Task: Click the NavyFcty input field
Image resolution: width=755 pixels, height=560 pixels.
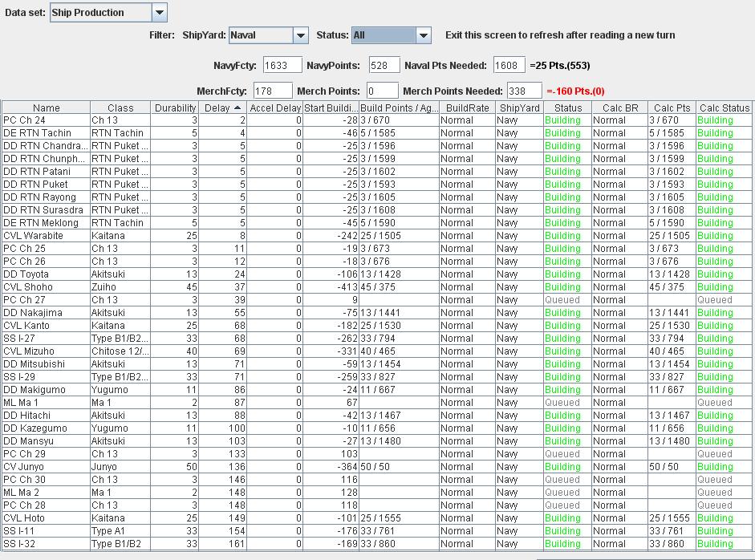Action: (x=282, y=66)
